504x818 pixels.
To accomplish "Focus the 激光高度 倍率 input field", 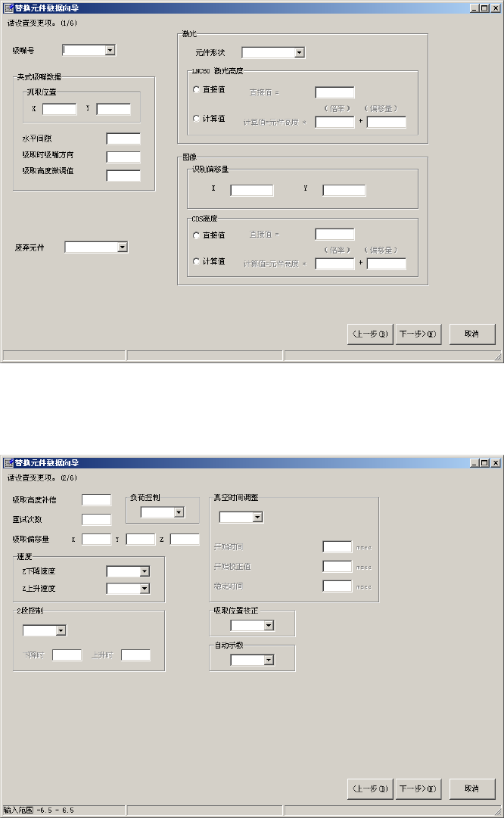I will [335, 122].
